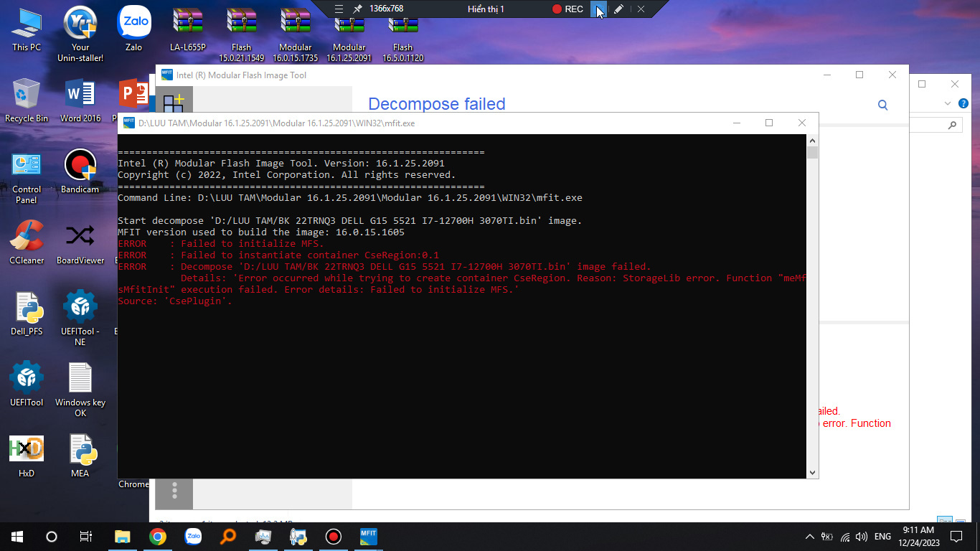
Task: Click the console scrollbar up arrow
Action: (x=812, y=141)
